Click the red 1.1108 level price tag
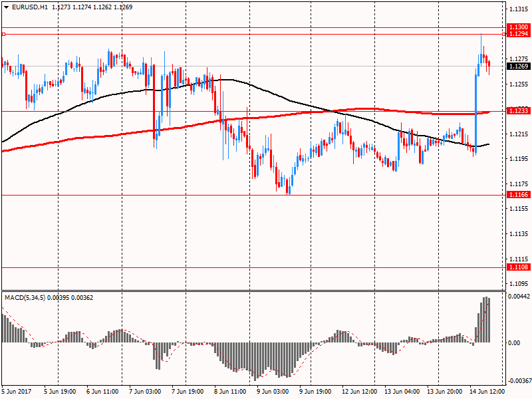 [519, 267]
